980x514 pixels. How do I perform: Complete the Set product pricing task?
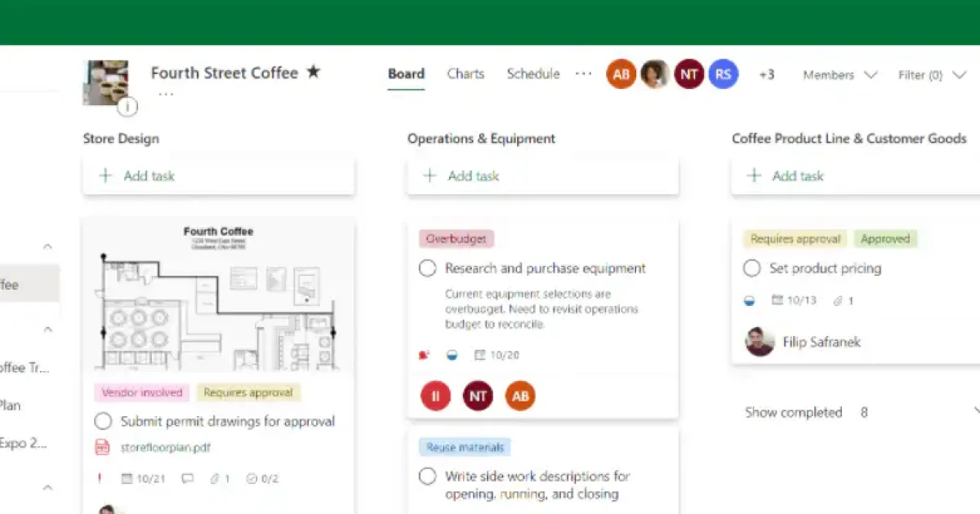click(x=751, y=268)
